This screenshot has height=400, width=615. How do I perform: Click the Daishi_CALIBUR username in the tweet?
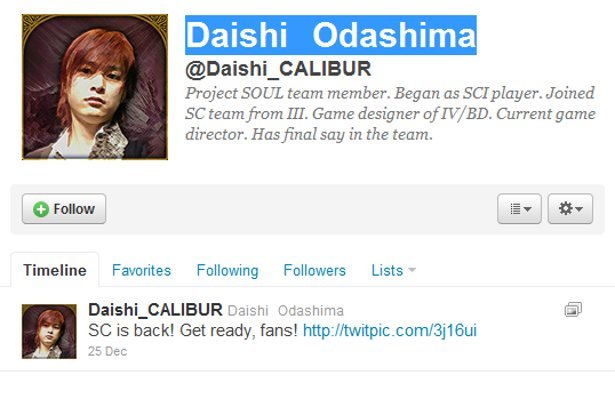point(155,310)
